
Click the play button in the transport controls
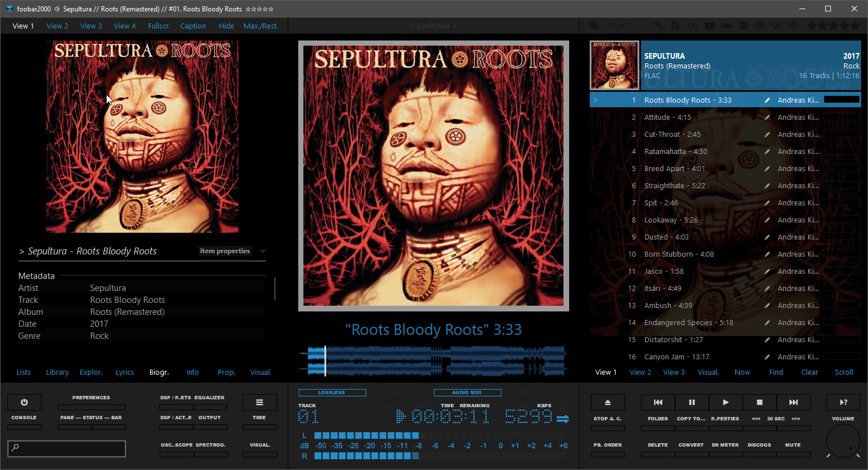(725, 402)
